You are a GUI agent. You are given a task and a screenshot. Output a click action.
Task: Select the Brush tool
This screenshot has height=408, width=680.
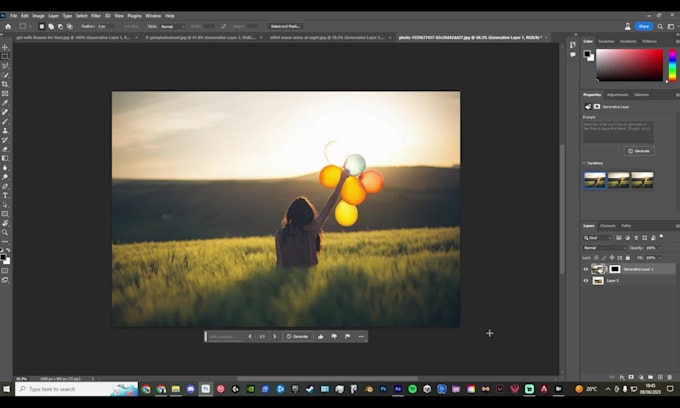5,121
